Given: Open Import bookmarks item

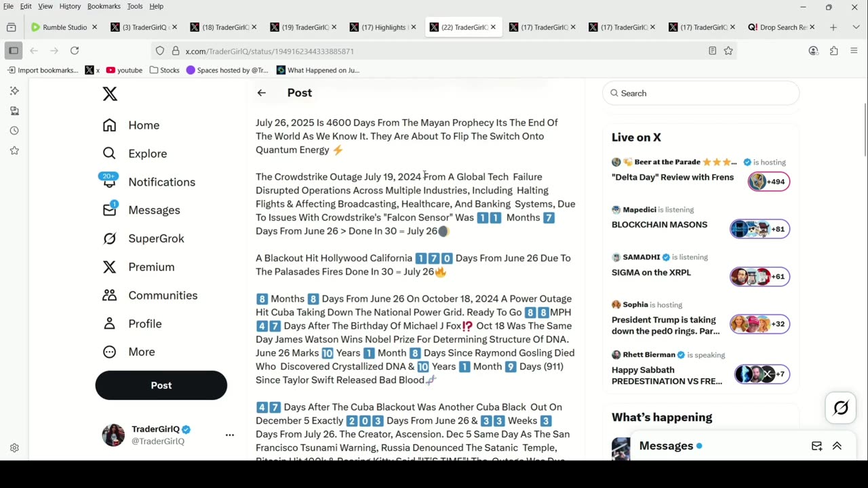Looking at the screenshot, I should coord(43,70).
